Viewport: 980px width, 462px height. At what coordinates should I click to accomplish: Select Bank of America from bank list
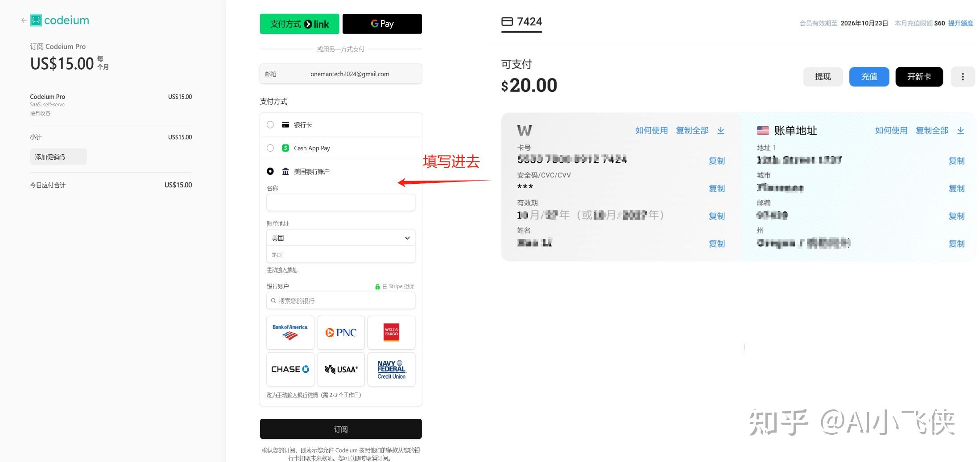tap(290, 332)
